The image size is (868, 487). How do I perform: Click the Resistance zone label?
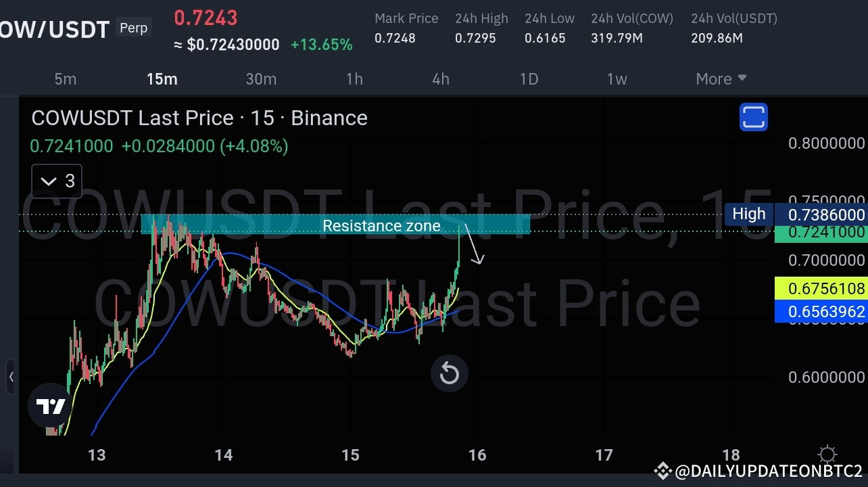381,225
